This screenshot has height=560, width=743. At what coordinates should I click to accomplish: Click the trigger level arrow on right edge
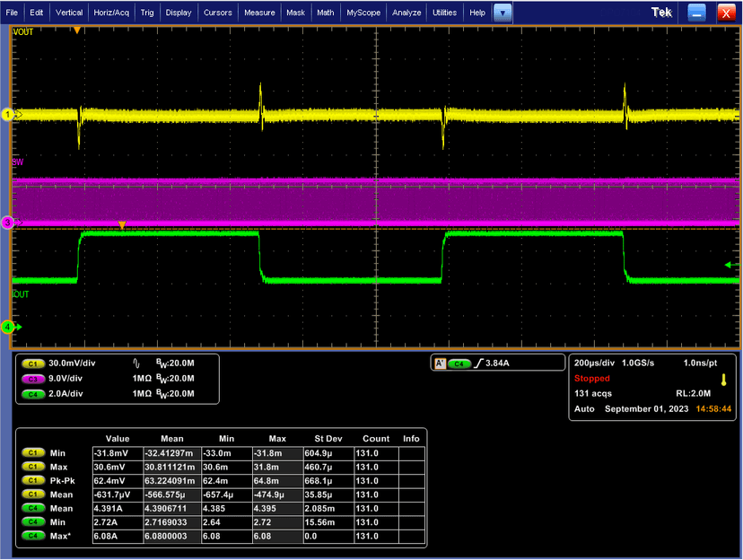[730, 266]
